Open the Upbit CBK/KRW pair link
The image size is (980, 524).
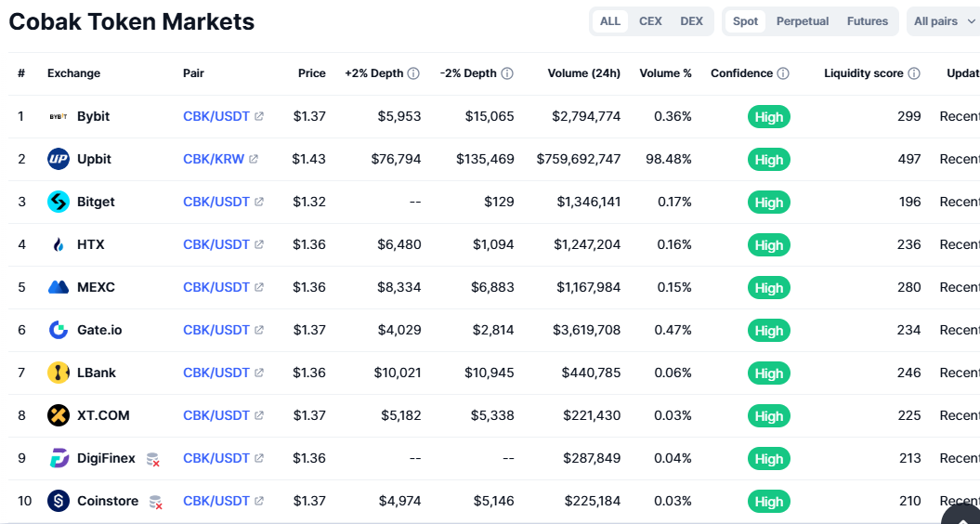(214, 159)
